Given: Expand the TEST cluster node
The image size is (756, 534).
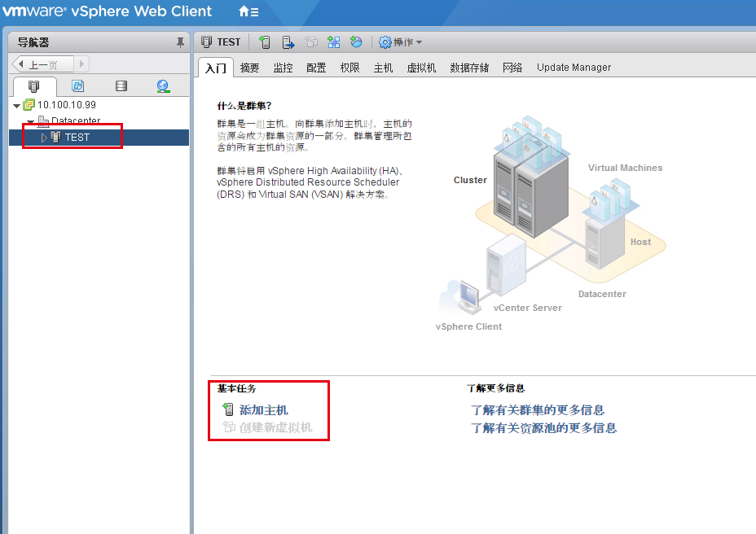Looking at the screenshot, I should tap(44, 138).
